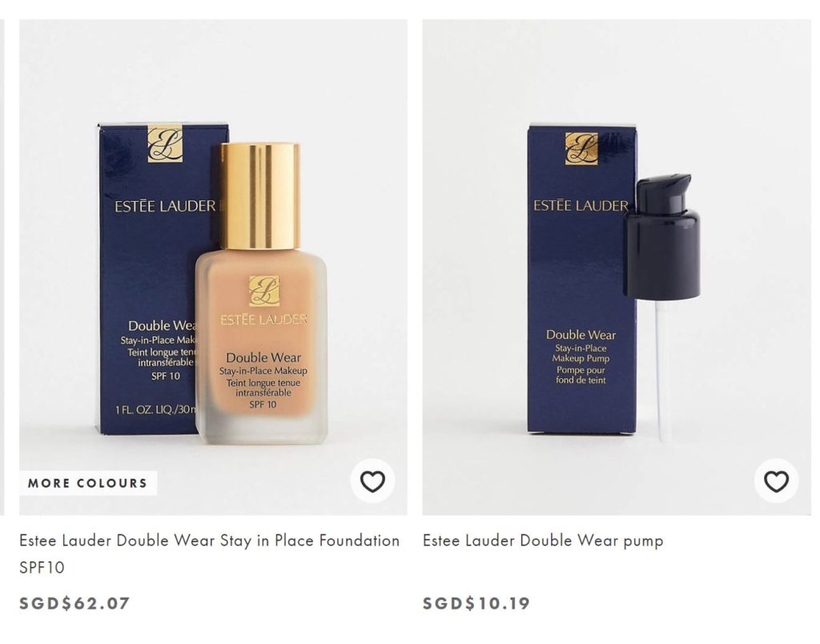Click the gold monogram on the foundation bottle
This screenshot has width=820, height=644.
point(264,291)
